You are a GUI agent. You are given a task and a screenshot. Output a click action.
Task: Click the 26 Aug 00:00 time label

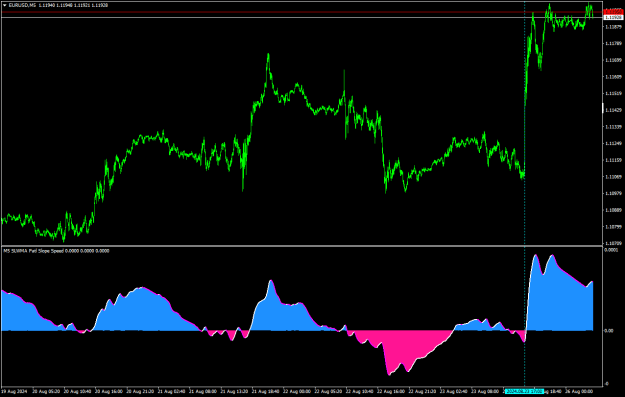579,391
